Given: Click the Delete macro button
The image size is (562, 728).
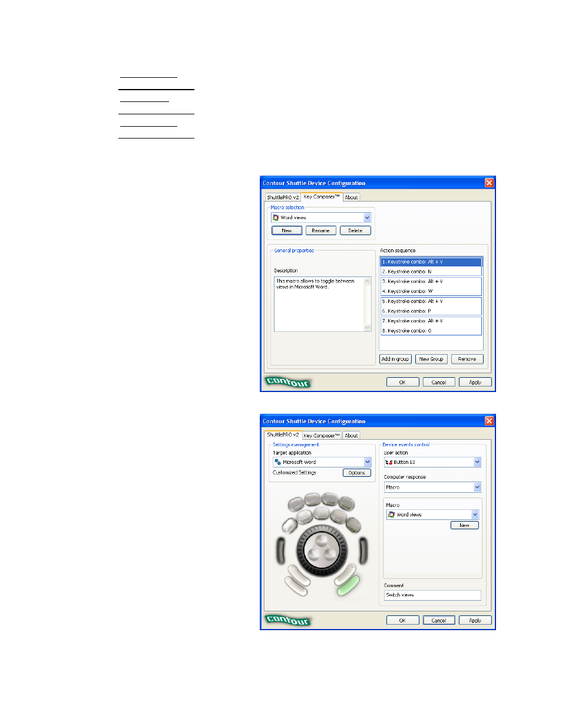Looking at the screenshot, I should point(355,230).
